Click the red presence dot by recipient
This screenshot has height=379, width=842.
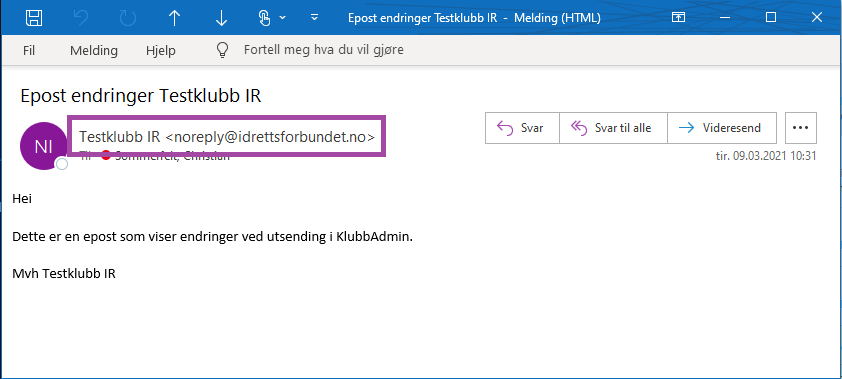tap(106, 156)
